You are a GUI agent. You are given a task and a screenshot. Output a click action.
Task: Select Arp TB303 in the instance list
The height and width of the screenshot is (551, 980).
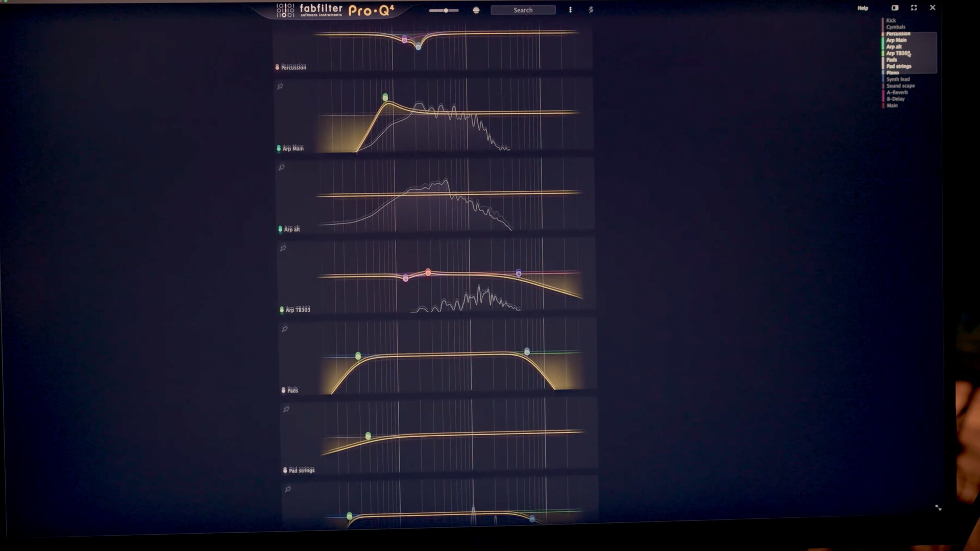(898, 53)
